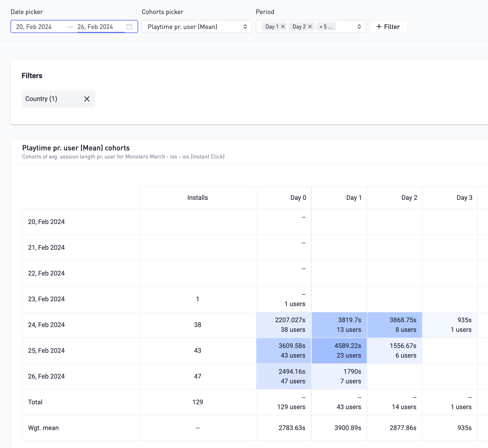The image size is (488, 448).
Task: Remove the Country (1) filter
Action: click(87, 99)
